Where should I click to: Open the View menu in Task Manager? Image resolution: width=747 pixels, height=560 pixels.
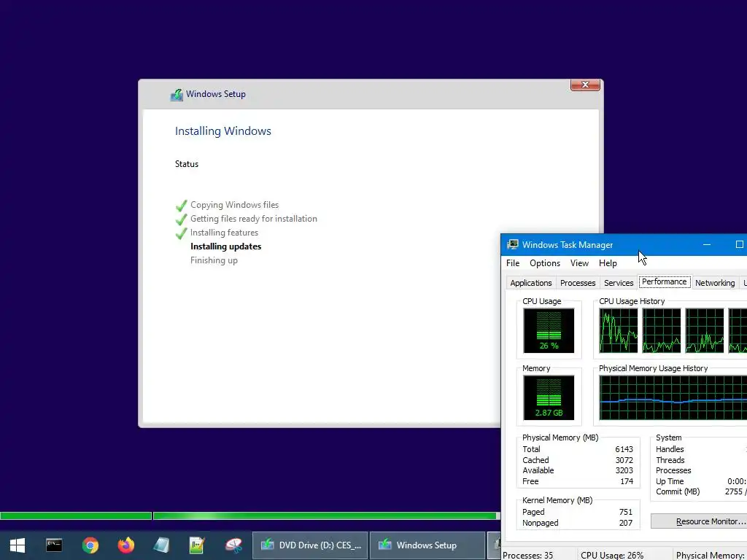click(579, 263)
